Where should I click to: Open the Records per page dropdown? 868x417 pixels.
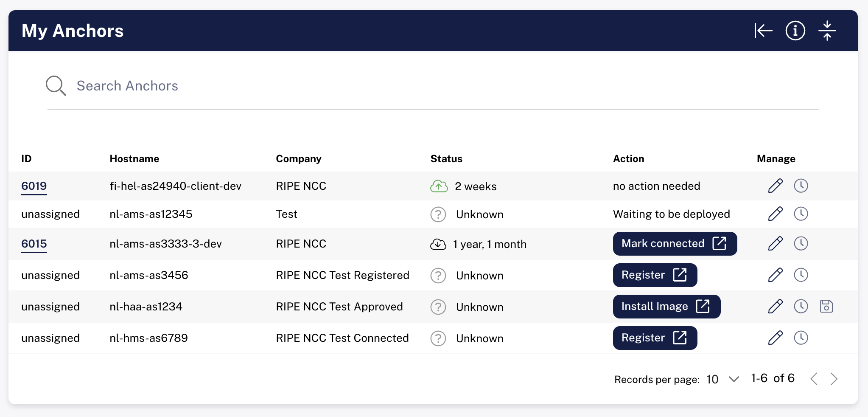723,379
